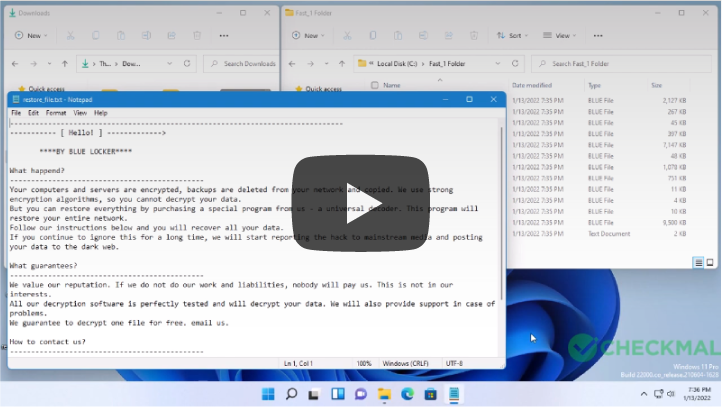Open recent locations dropdown in Fast_1 Folder
This screenshot has width=722, height=407.
click(326, 64)
